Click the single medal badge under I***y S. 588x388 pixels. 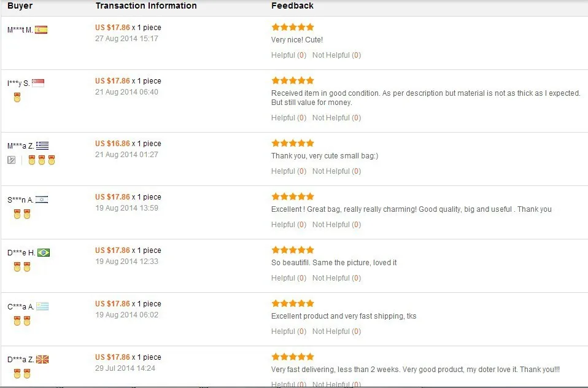[x=17, y=98]
